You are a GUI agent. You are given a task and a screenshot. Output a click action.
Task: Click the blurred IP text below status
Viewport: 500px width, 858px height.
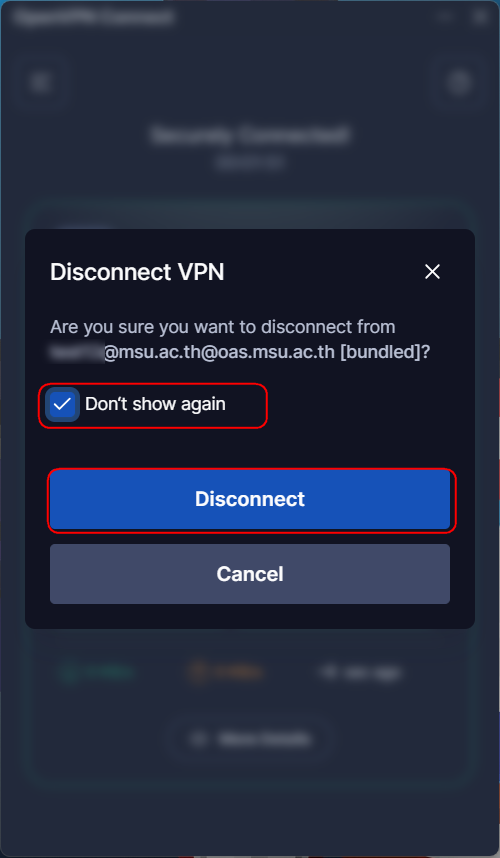pyautogui.click(x=250, y=162)
